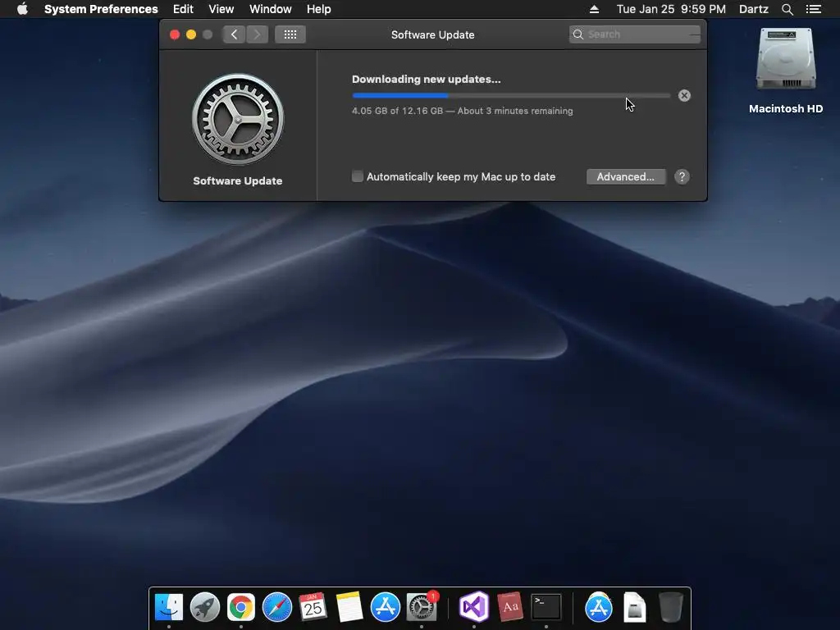Open the Notes app in Dock
This screenshot has width=840, height=630.
[349, 607]
